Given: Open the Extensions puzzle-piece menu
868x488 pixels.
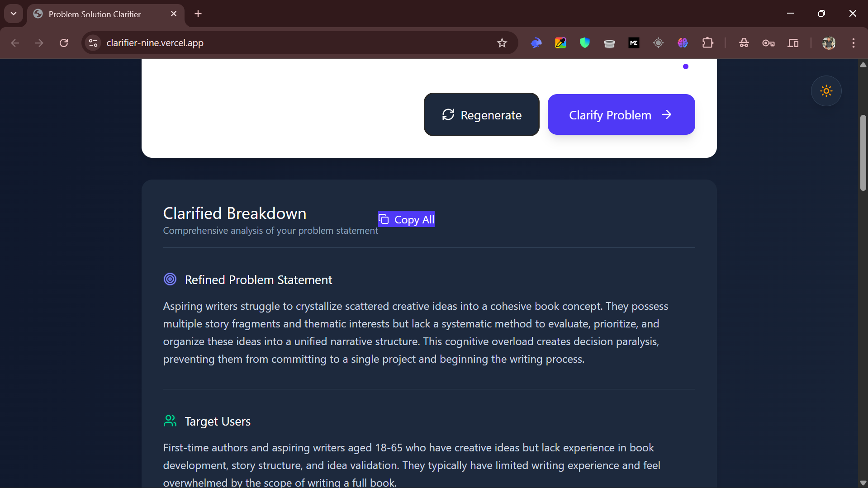Looking at the screenshot, I should coord(707,43).
